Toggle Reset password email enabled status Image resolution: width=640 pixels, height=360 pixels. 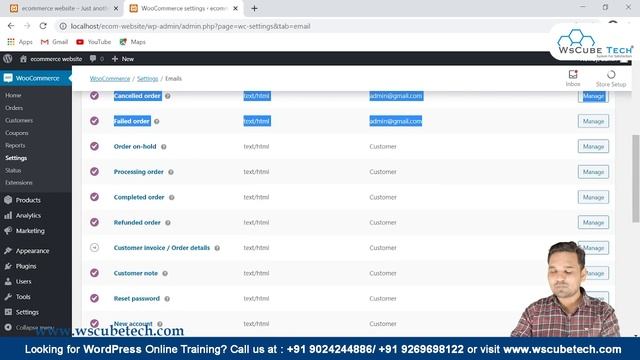click(94, 298)
